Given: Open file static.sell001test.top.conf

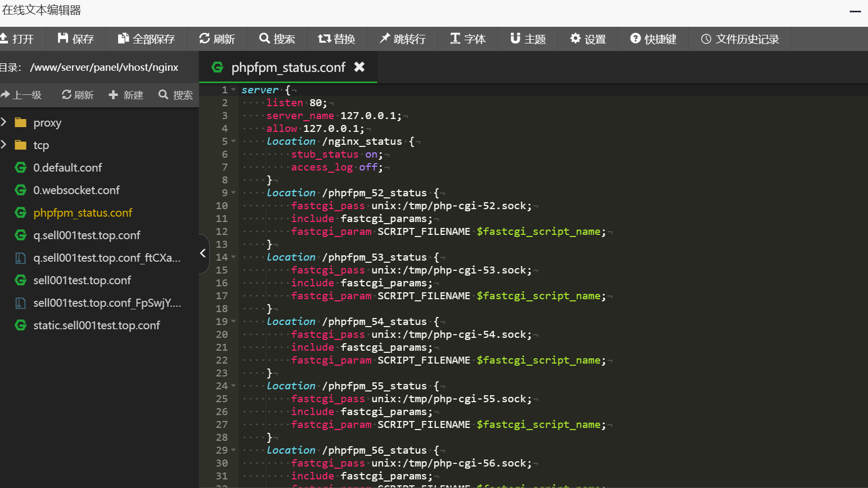Looking at the screenshot, I should click(x=97, y=326).
